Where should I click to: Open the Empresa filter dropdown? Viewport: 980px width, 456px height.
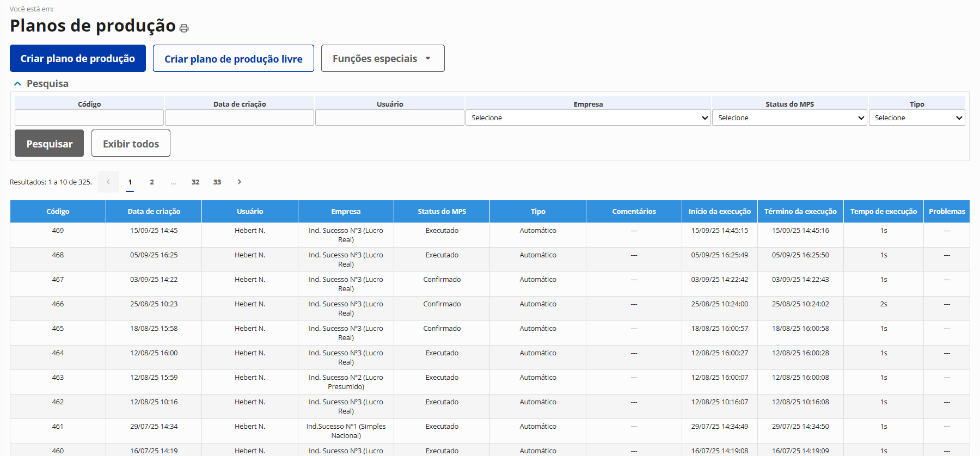(587, 118)
